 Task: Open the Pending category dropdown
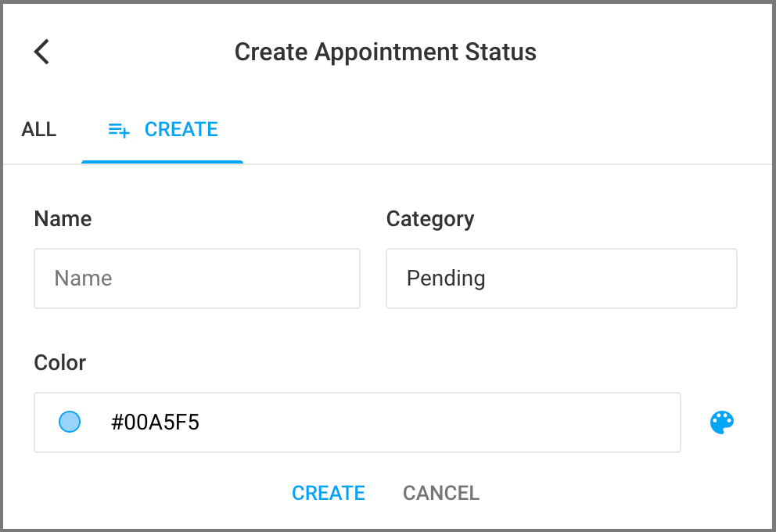(561, 279)
